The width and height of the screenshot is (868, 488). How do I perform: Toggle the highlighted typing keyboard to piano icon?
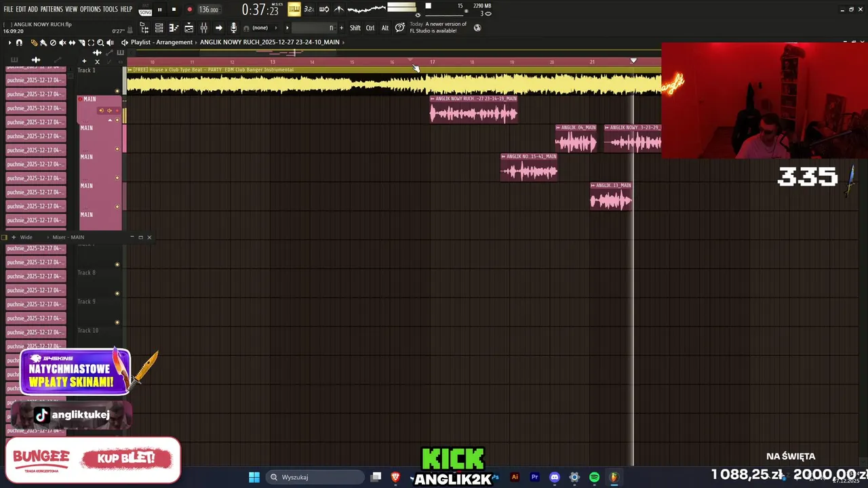click(294, 9)
